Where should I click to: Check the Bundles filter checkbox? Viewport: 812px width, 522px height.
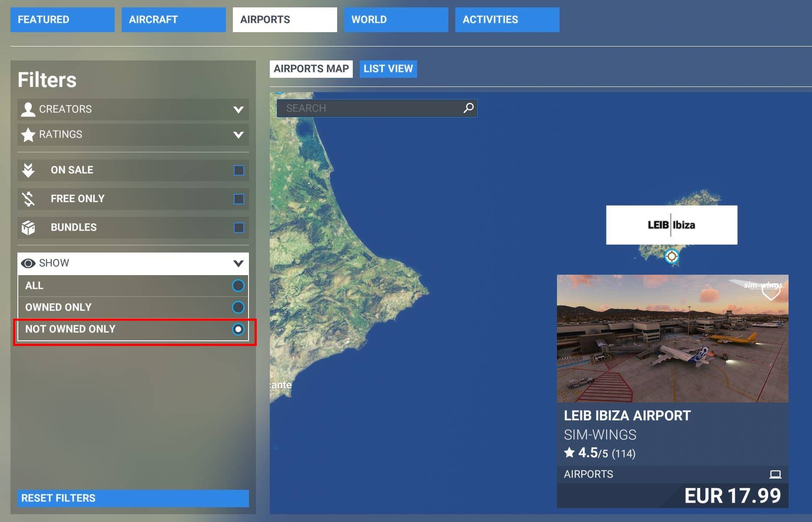239,228
